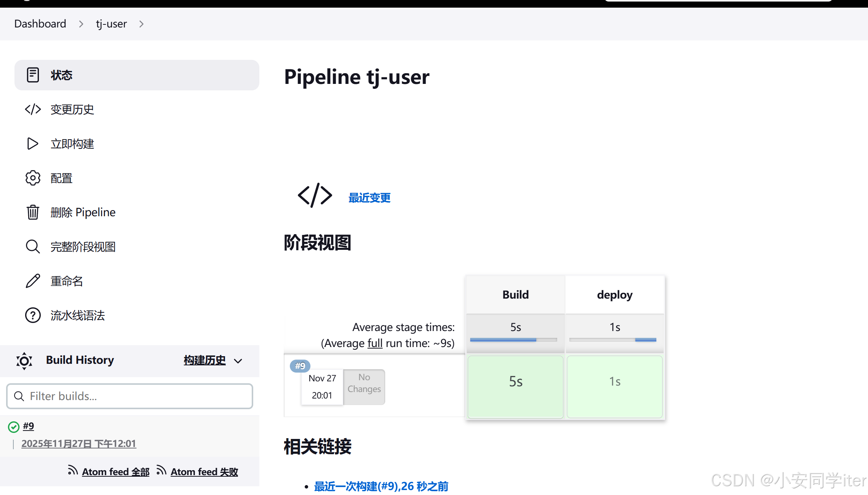This screenshot has width=868, height=495.
Task: Open the 最近变更 link
Action: (x=369, y=198)
